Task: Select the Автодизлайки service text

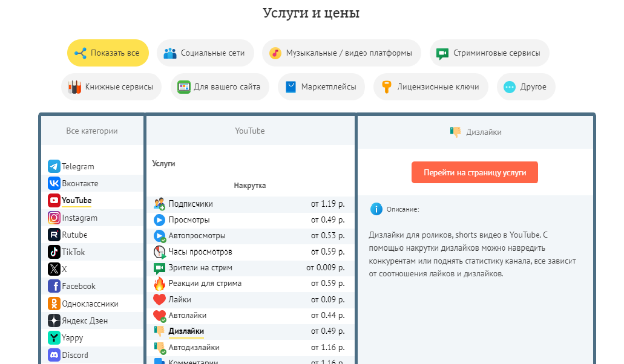Action: point(194,347)
